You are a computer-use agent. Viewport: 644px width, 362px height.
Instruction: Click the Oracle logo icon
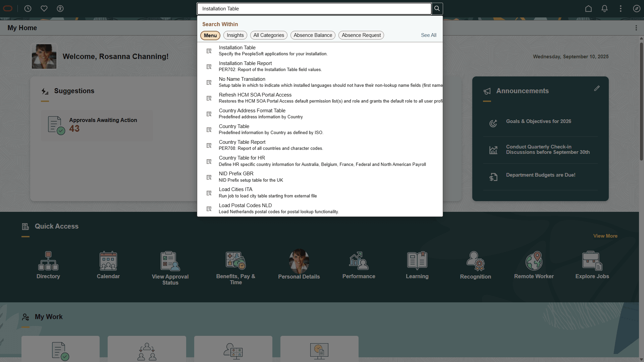click(8, 9)
